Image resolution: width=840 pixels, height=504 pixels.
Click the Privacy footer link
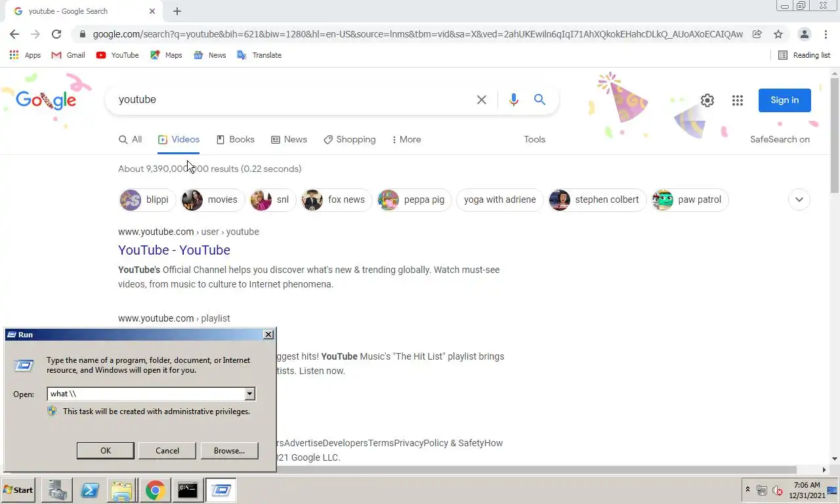(409, 443)
